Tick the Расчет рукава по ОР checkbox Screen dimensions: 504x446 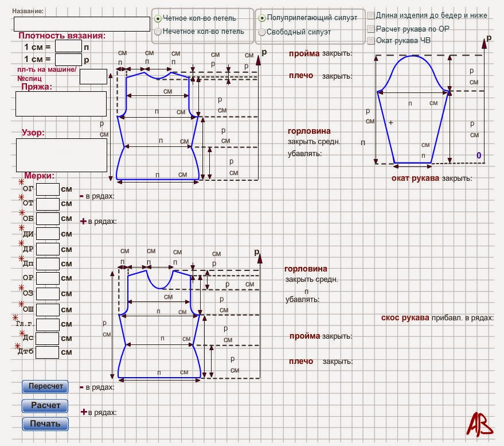[x=371, y=29]
